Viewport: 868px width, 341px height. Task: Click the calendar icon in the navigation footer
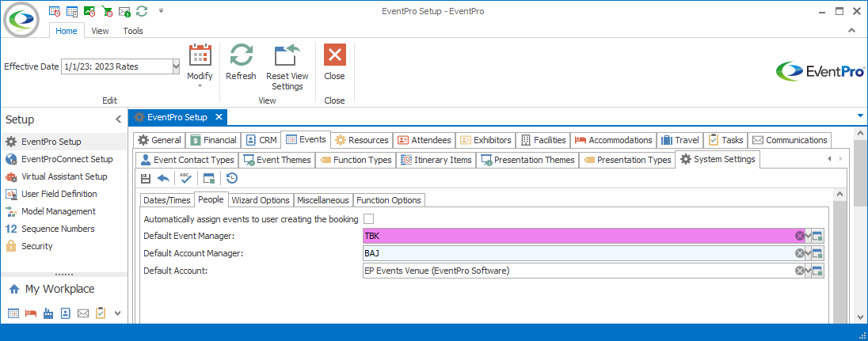pyautogui.click(x=13, y=313)
